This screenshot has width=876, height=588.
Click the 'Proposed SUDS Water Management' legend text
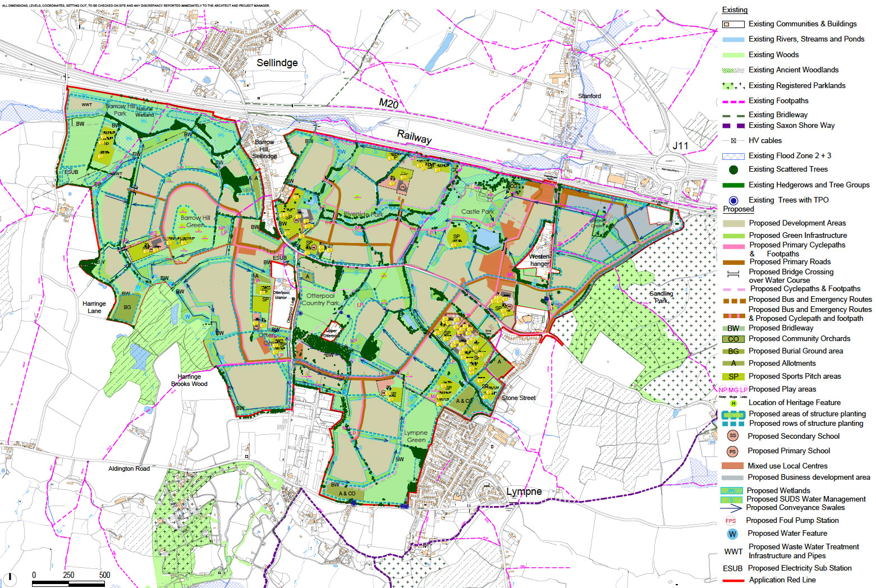(x=806, y=499)
